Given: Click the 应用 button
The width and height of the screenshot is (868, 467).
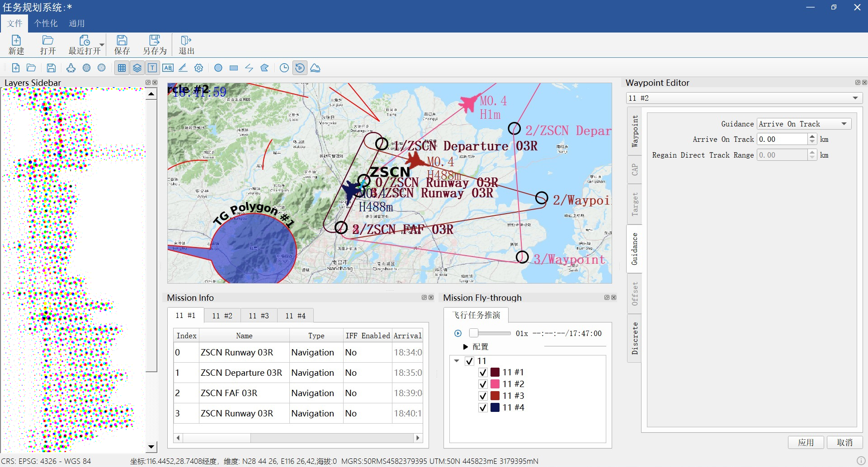Looking at the screenshot, I should coord(806,442).
